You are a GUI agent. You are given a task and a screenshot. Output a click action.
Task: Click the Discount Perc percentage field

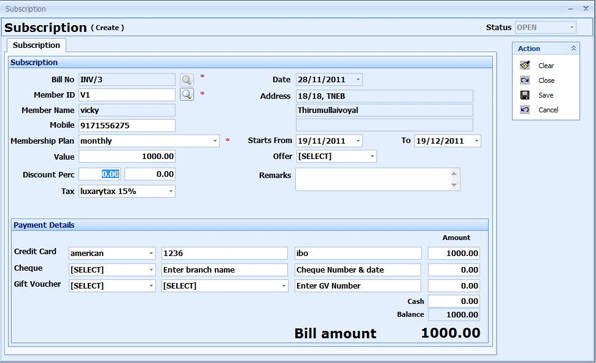(x=100, y=174)
